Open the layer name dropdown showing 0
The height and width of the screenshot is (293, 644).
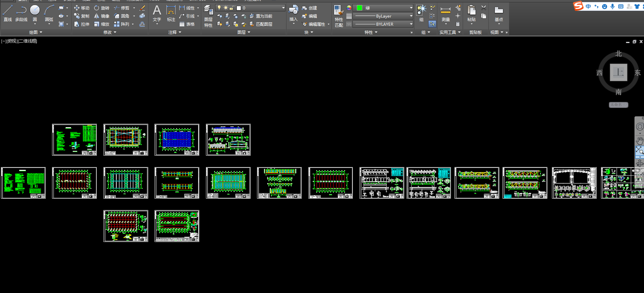point(283,8)
